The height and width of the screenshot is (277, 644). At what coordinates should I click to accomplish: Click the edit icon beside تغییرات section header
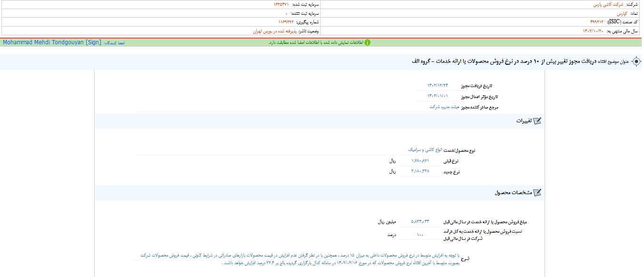coord(537,120)
